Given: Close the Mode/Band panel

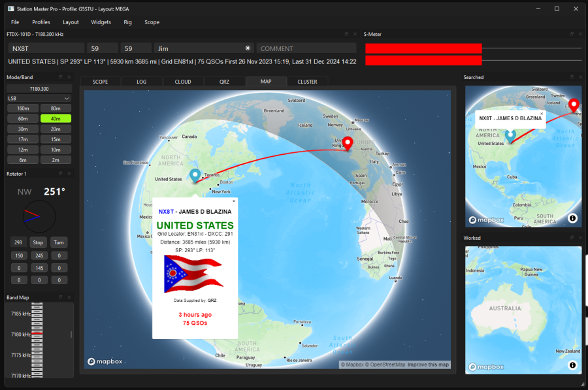Looking at the screenshot, I should [x=69, y=77].
